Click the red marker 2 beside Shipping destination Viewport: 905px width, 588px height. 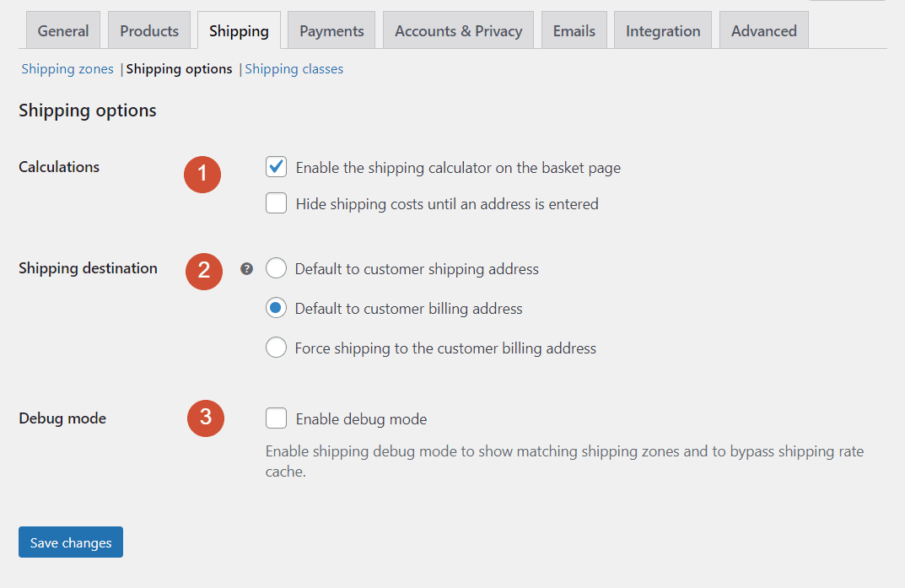203,272
